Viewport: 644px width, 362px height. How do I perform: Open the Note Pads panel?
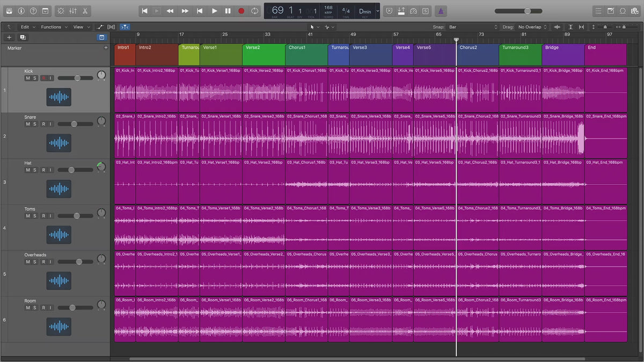(610, 11)
